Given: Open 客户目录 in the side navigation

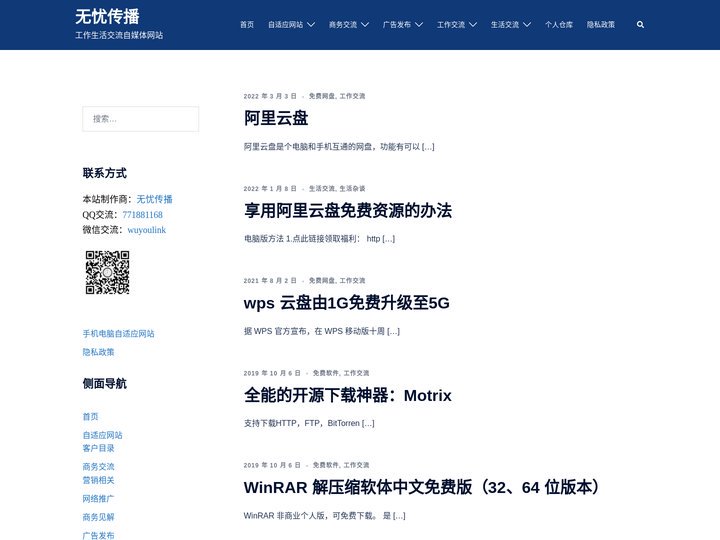Looking at the screenshot, I should pos(98,448).
